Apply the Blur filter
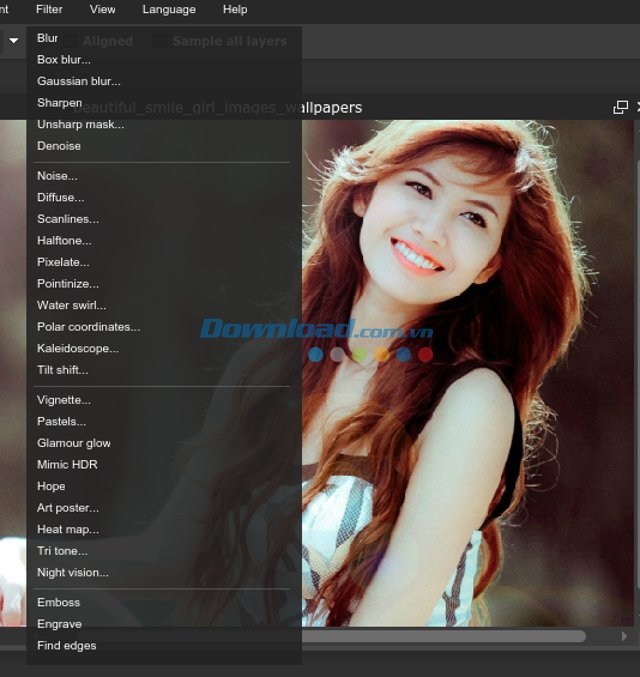The height and width of the screenshot is (677, 640). click(48, 38)
